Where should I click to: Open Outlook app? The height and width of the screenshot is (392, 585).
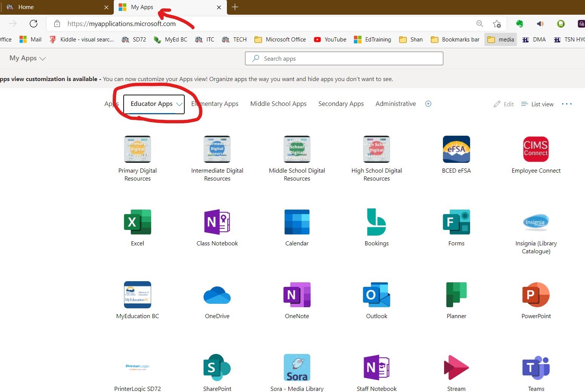click(x=377, y=295)
